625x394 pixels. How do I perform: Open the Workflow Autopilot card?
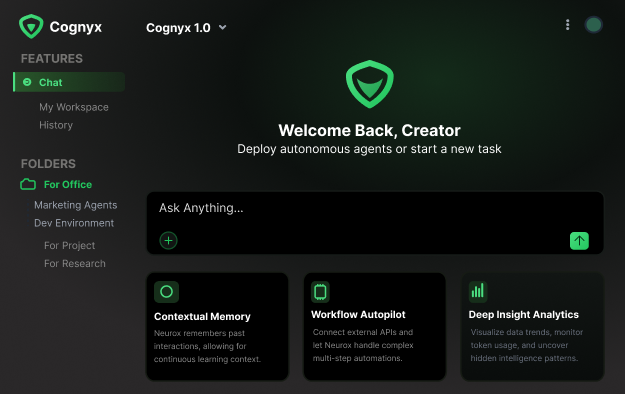tap(374, 327)
